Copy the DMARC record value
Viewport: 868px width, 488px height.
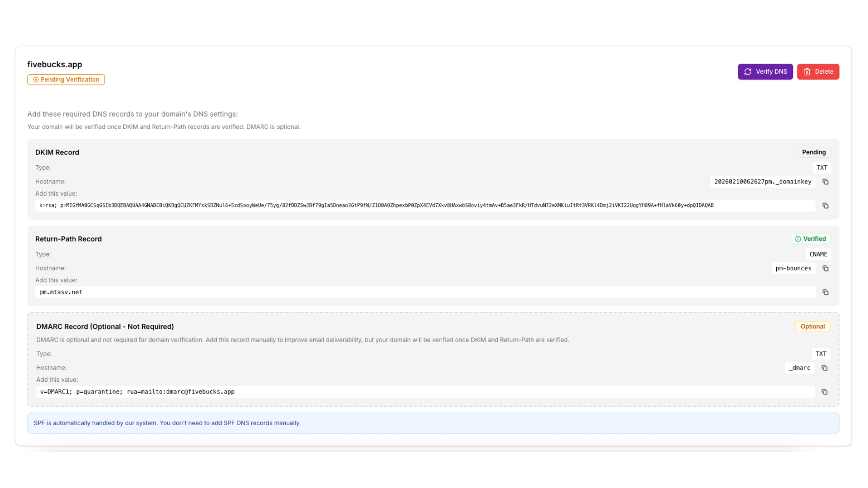pyautogui.click(x=824, y=392)
